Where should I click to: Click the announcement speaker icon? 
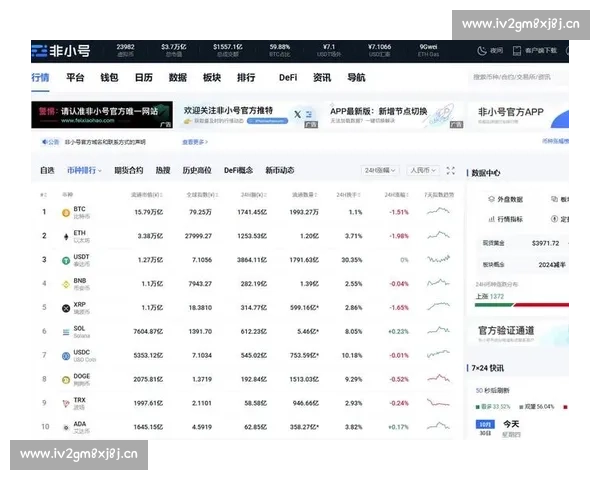tap(44, 142)
